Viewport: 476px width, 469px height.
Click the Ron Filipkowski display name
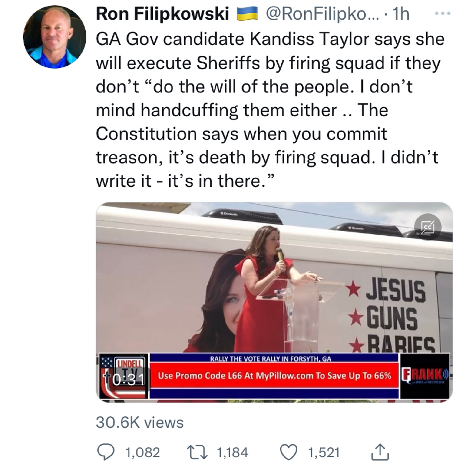coord(162,14)
